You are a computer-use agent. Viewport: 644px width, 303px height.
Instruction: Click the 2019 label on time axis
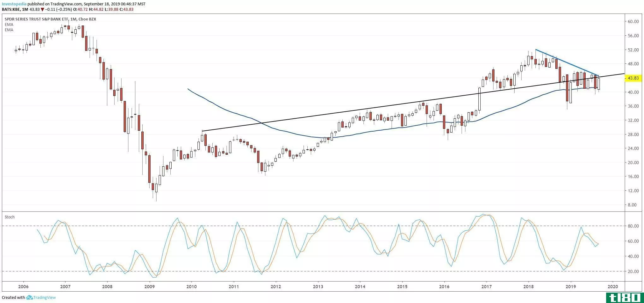click(571, 287)
